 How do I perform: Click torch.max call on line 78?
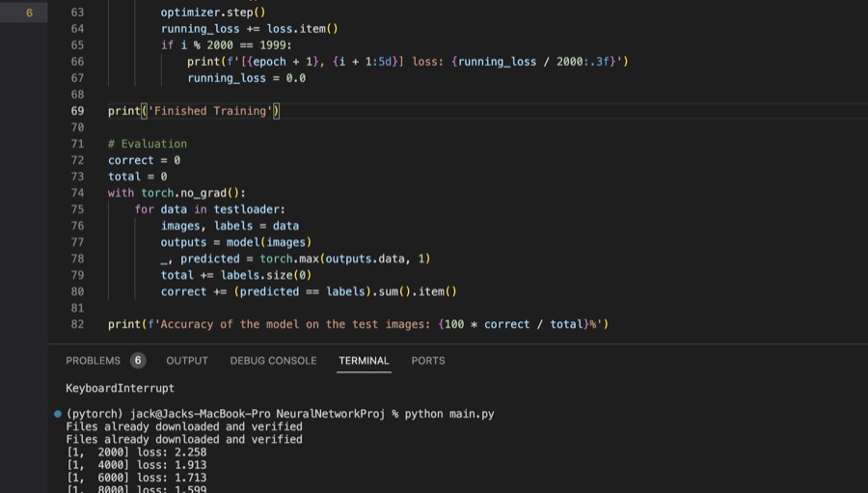[345, 259]
